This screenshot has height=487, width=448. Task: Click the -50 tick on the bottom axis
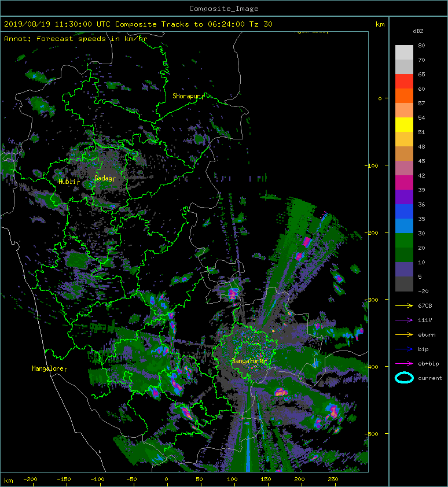point(131,479)
